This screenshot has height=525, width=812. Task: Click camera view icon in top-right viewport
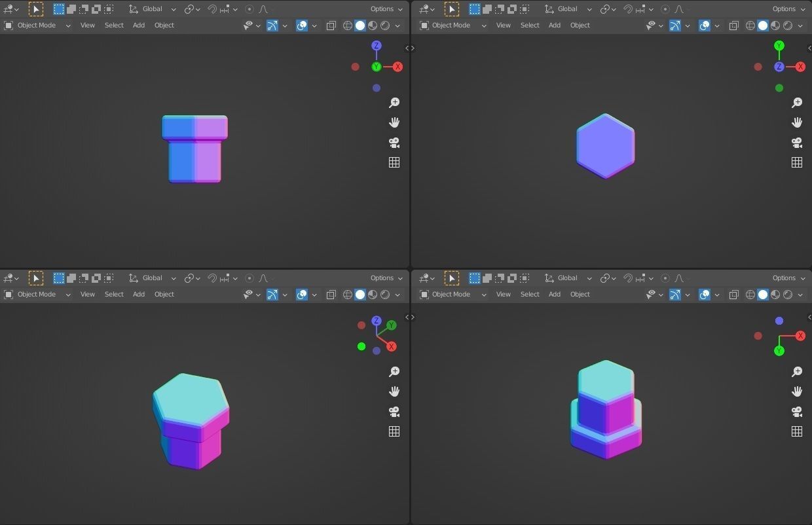pyautogui.click(x=797, y=143)
